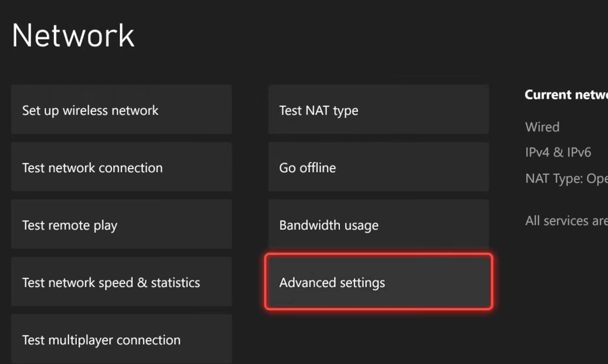
Task: Launch Test remote play diagnostic
Action: (x=121, y=225)
